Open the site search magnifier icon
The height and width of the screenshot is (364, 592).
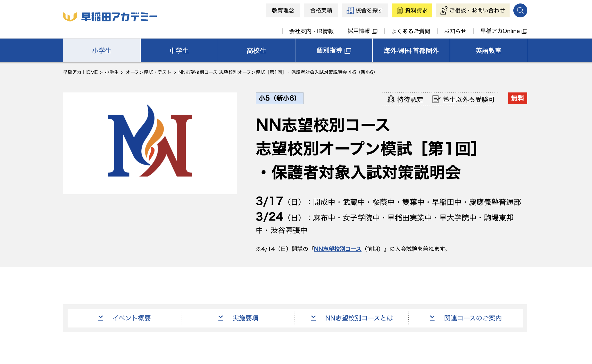pos(520,10)
